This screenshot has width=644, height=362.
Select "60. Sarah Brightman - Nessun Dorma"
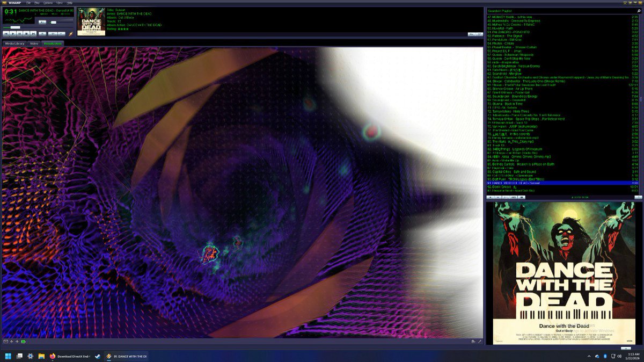point(562,66)
